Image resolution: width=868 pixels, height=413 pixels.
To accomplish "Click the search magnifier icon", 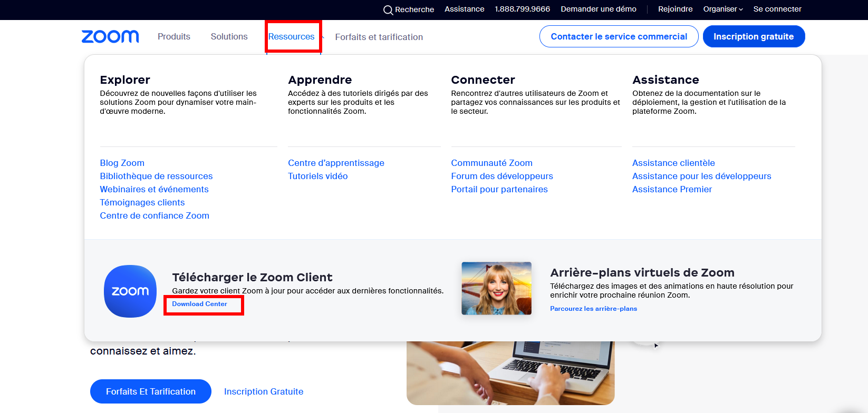I will click(x=388, y=9).
